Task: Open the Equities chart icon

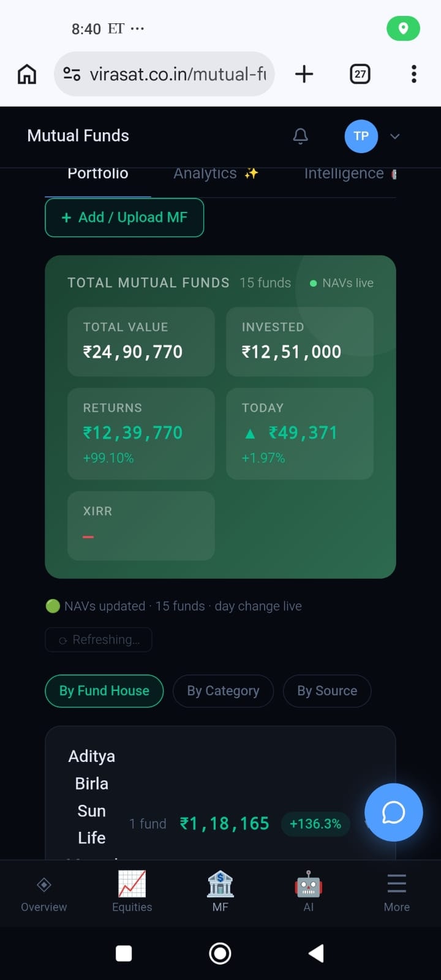Action: pos(132,885)
